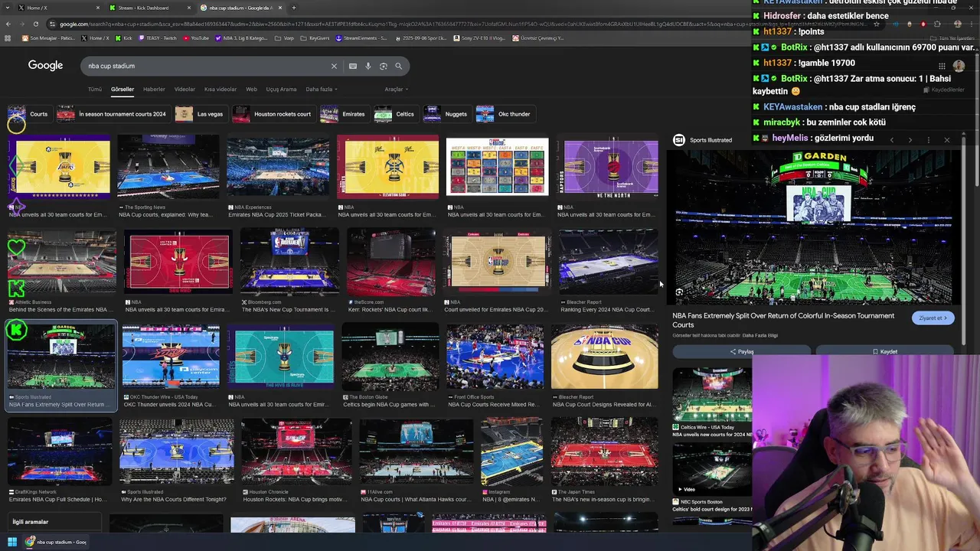Open the Kick bookmark
This screenshot has width=980, height=551.
click(123, 37)
